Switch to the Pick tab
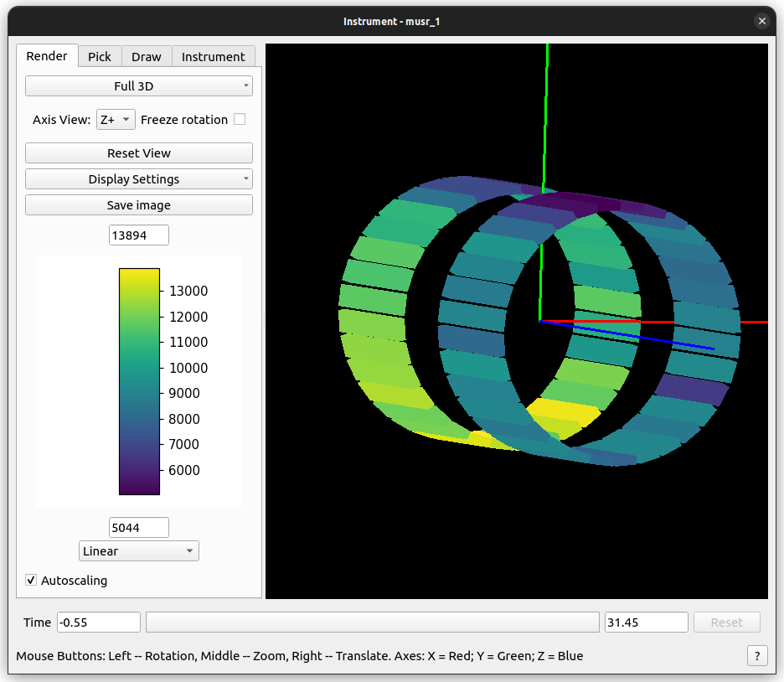784x682 pixels. [x=100, y=56]
